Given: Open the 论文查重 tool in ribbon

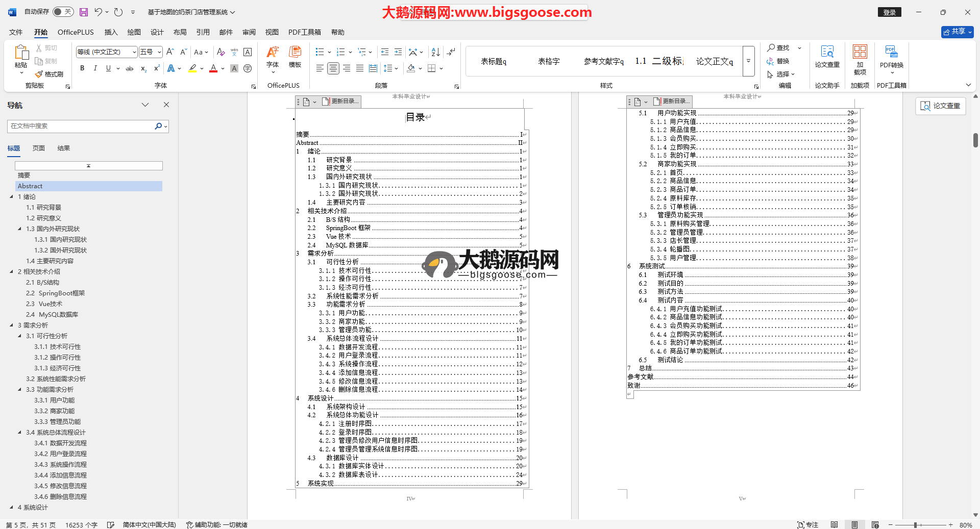Looking at the screenshot, I should pos(827,57).
